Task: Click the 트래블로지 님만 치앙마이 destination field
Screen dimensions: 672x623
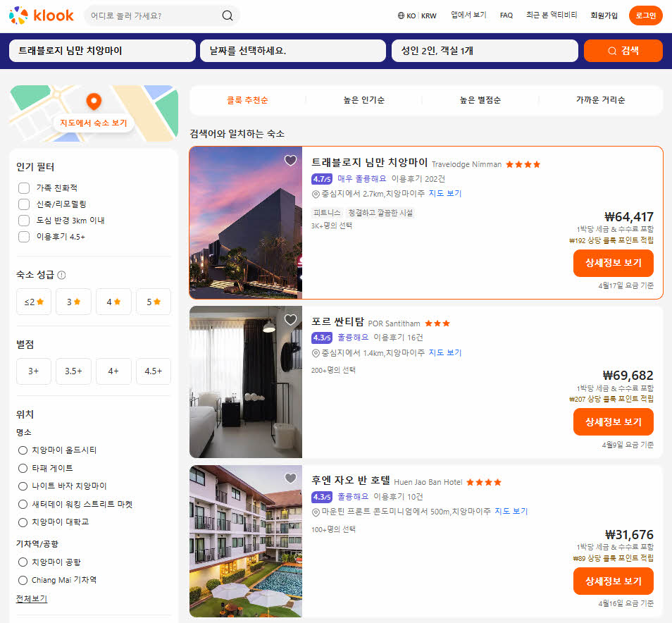Action: click(102, 51)
